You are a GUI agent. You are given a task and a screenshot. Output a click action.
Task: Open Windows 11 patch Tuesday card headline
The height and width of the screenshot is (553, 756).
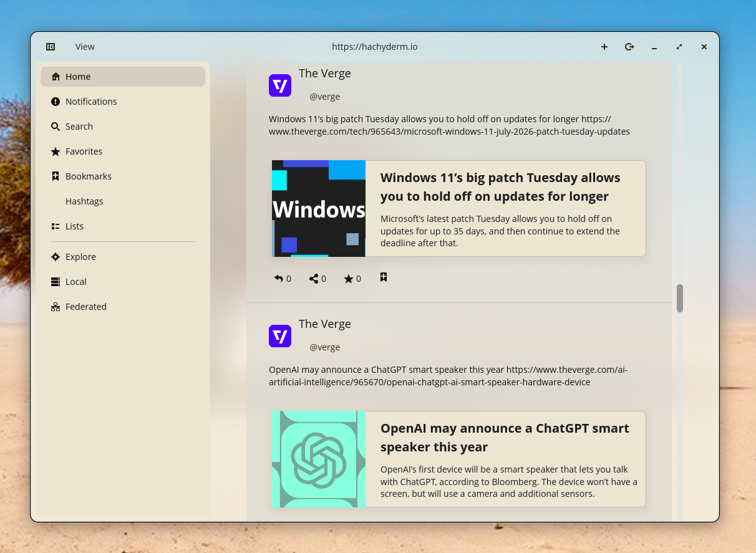coord(500,187)
